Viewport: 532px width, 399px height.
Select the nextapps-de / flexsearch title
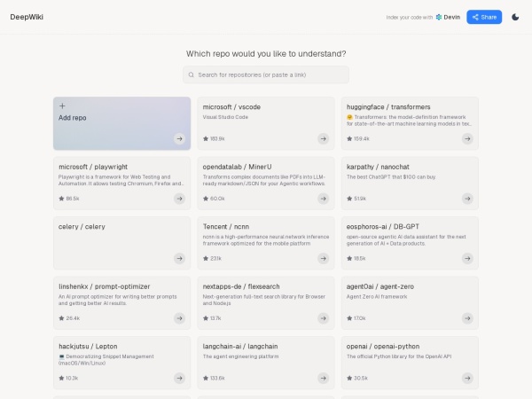[241, 286]
